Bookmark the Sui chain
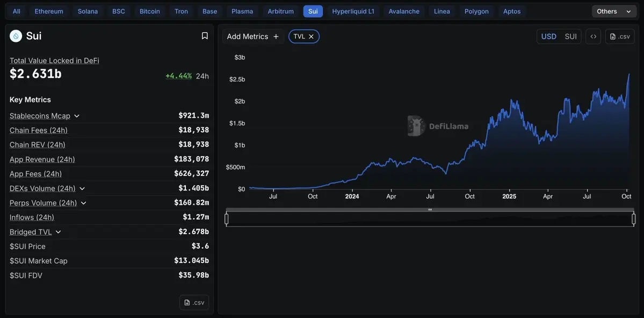This screenshot has height=318, width=644. tap(205, 36)
